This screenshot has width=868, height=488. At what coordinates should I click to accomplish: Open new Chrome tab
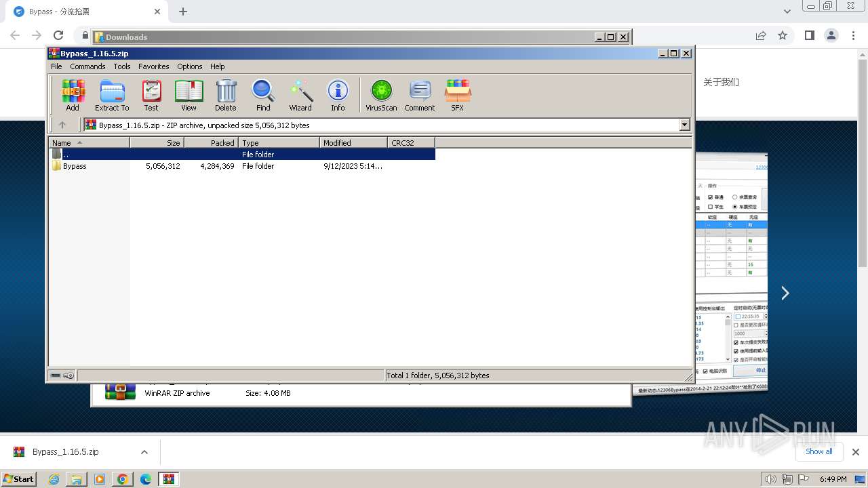tap(183, 12)
